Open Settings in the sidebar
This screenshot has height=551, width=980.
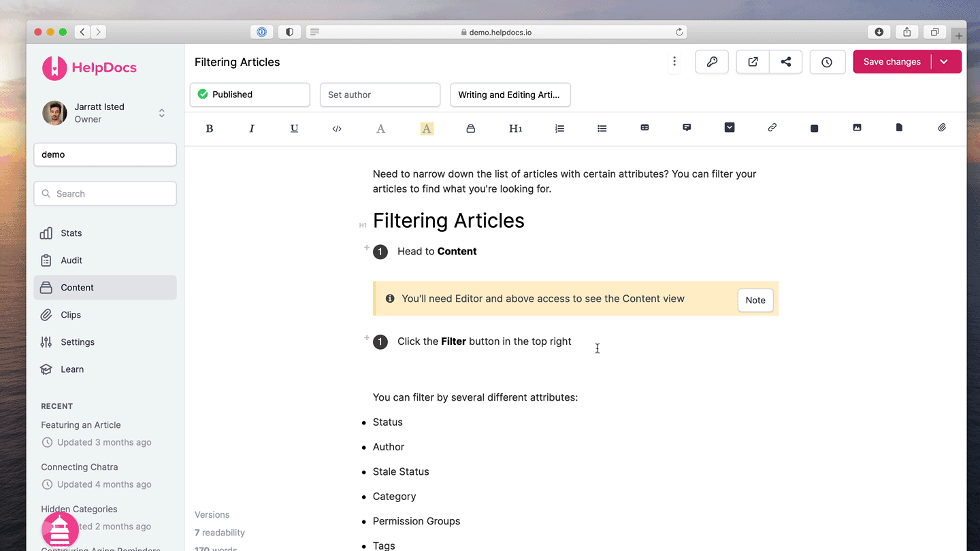(105, 342)
